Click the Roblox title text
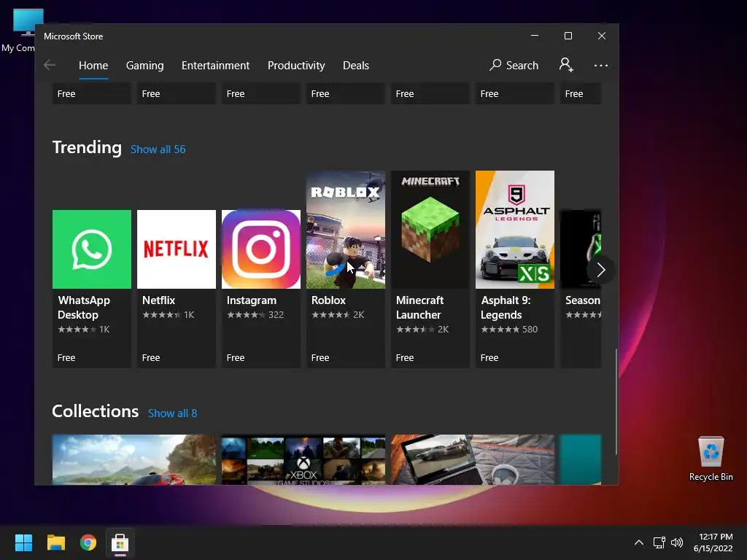Screen dimensions: 747x560 click(328, 300)
